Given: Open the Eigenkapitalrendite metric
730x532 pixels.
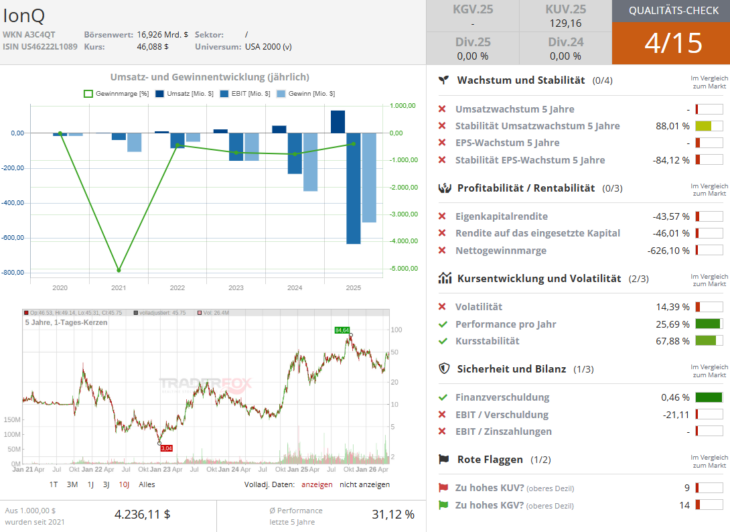Looking at the screenshot, I should pos(501,216).
